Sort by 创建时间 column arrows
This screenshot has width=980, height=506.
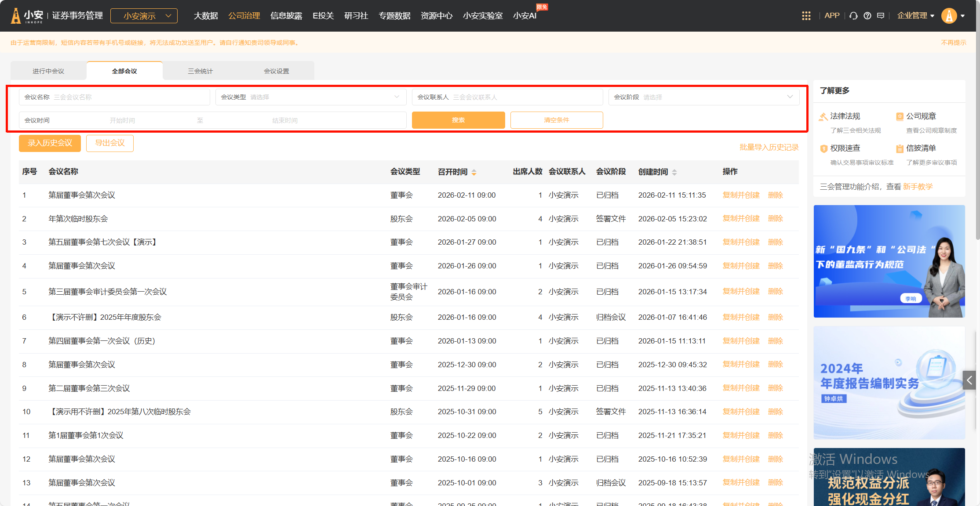pos(674,172)
